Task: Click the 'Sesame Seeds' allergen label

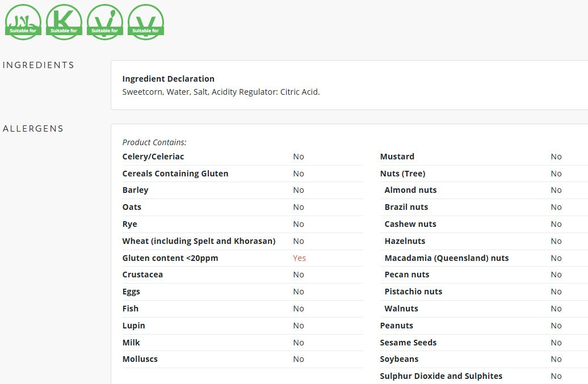Action: pyautogui.click(x=408, y=343)
